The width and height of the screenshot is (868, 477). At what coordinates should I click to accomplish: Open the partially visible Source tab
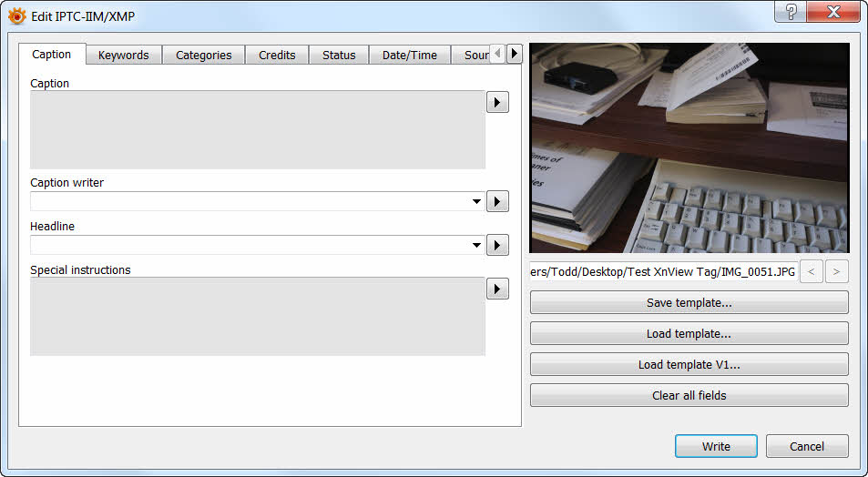tap(471, 56)
